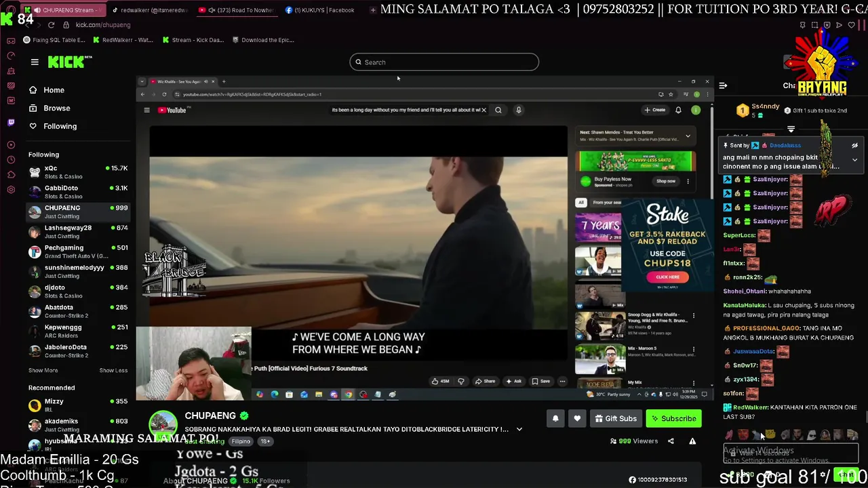This screenshot has height=488, width=868.
Task: Subscribe to CHUPAENG
Action: coord(673,419)
